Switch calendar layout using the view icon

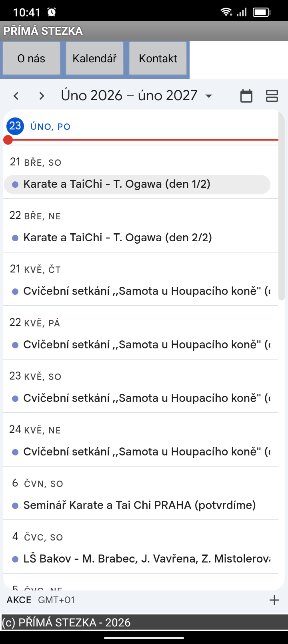(272, 96)
